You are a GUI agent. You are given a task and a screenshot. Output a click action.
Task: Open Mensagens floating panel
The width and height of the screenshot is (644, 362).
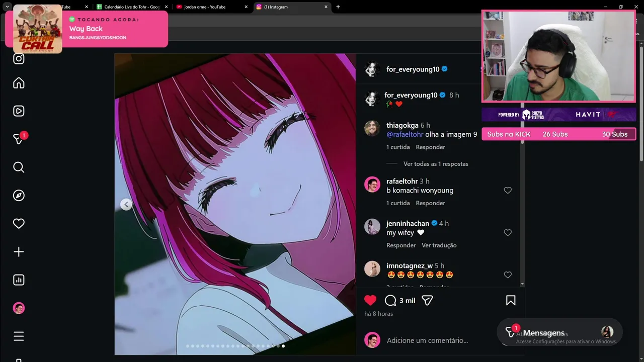559,333
